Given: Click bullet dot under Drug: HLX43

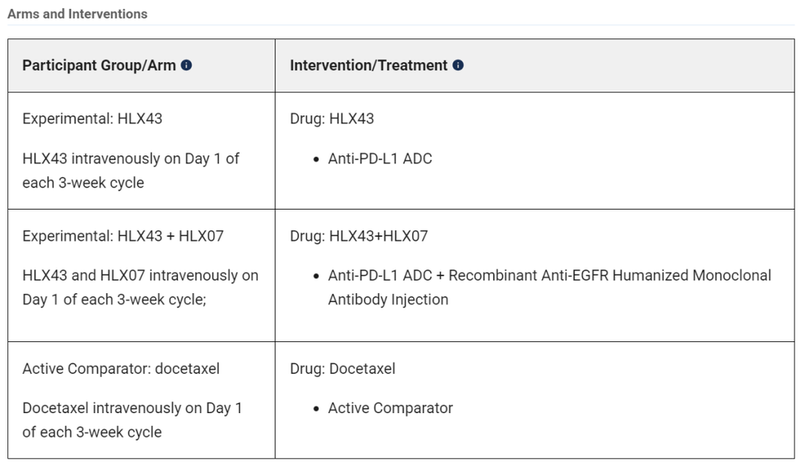Looking at the screenshot, I should (x=316, y=158).
